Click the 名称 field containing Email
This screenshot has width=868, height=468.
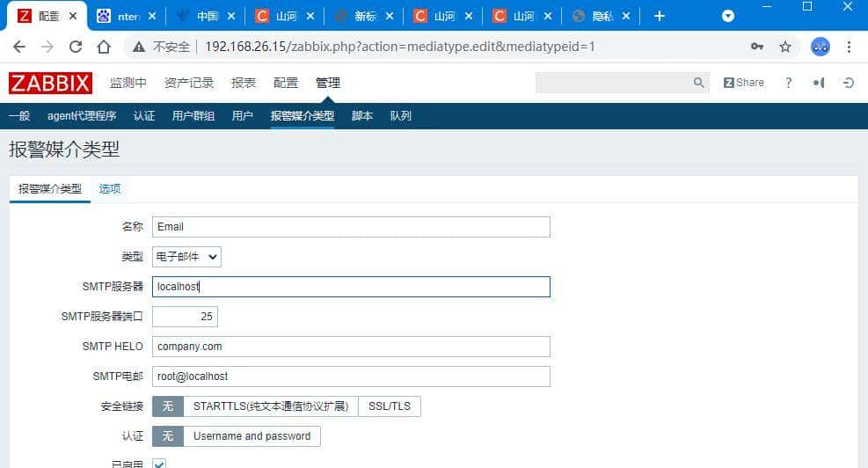coord(351,227)
